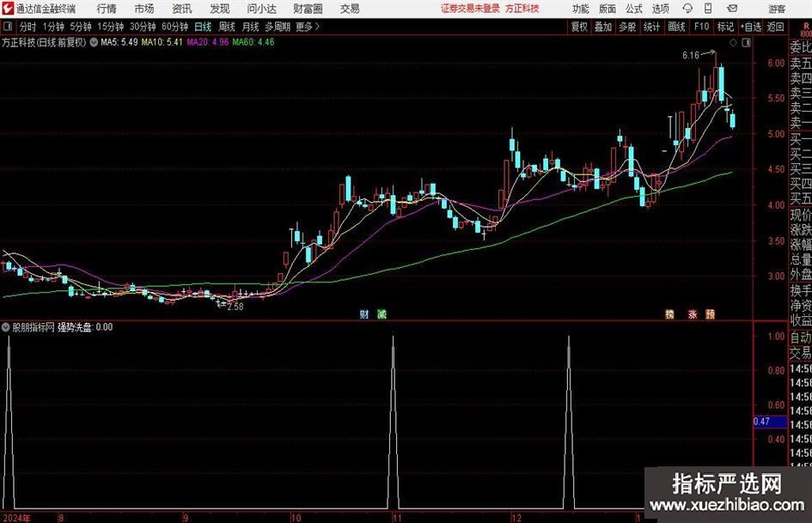Click month 12 marker on time axis
The image size is (812, 523).
point(516,518)
